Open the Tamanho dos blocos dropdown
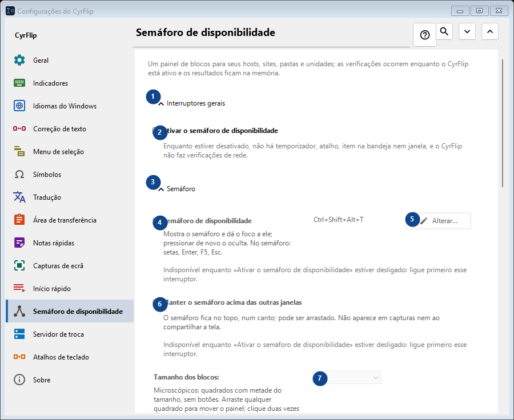The height and width of the screenshot is (420, 514). click(347, 378)
